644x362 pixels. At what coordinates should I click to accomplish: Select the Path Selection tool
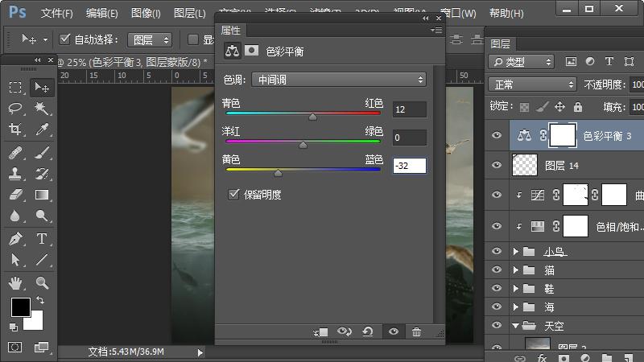point(15,259)
